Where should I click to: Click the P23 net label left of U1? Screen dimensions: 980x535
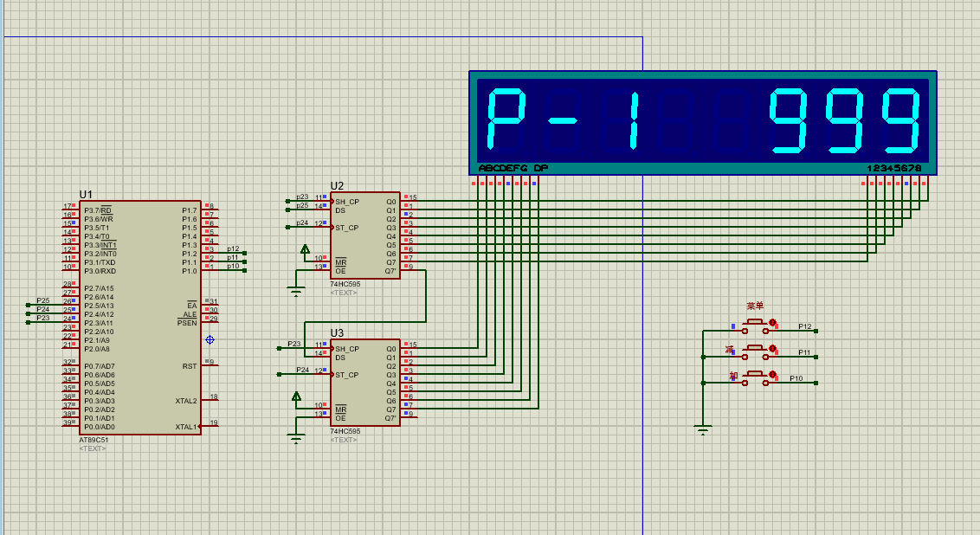click(x=43, y=318)
